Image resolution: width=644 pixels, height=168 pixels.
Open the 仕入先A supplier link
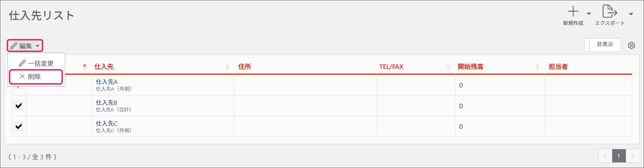107,82
